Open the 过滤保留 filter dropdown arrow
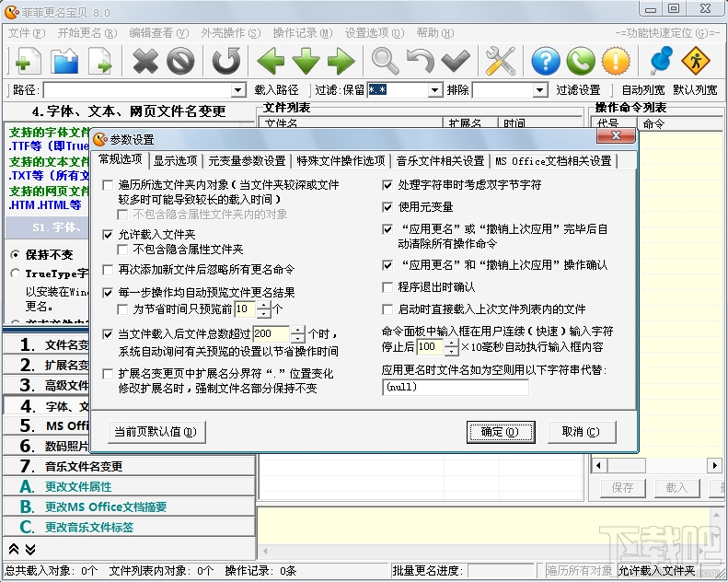 coord(434,89)
